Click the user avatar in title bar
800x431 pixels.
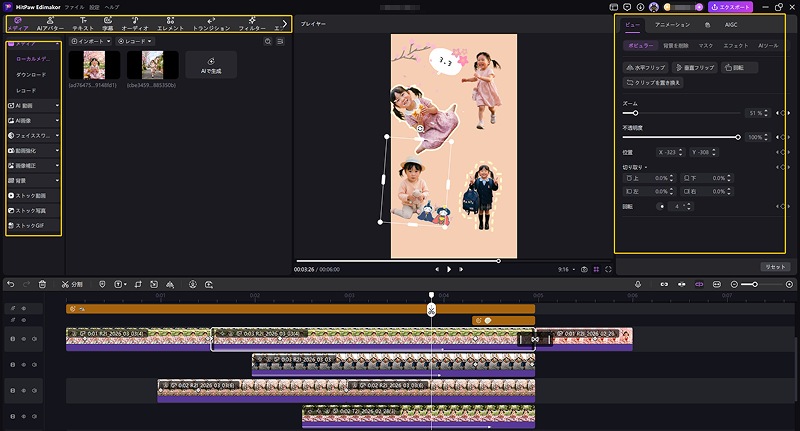(x=654, y=7)
